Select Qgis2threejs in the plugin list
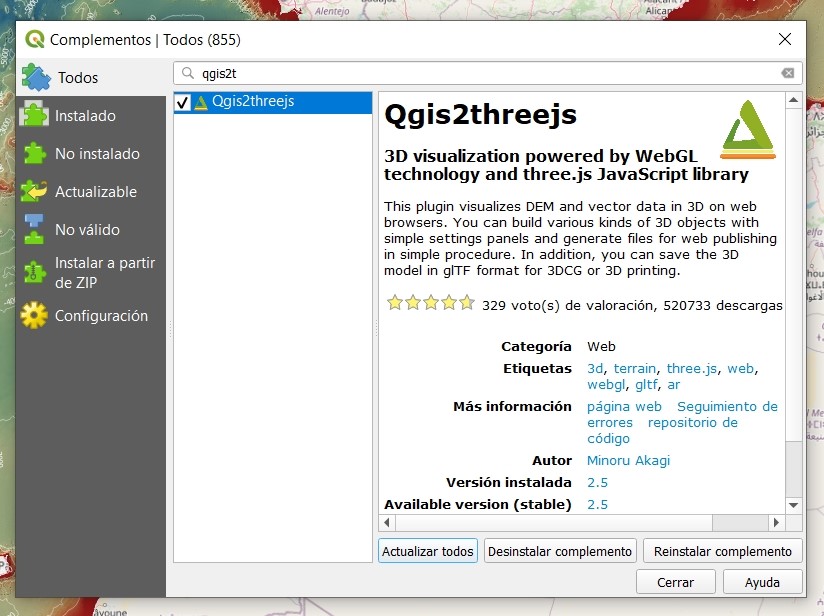Screen dimensions: 824x616 [252, 101]
